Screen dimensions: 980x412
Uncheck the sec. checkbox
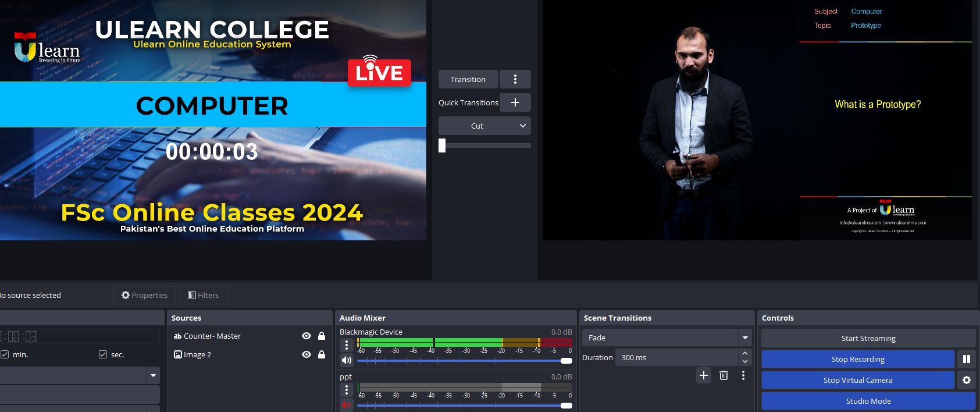tap(103, 354)
